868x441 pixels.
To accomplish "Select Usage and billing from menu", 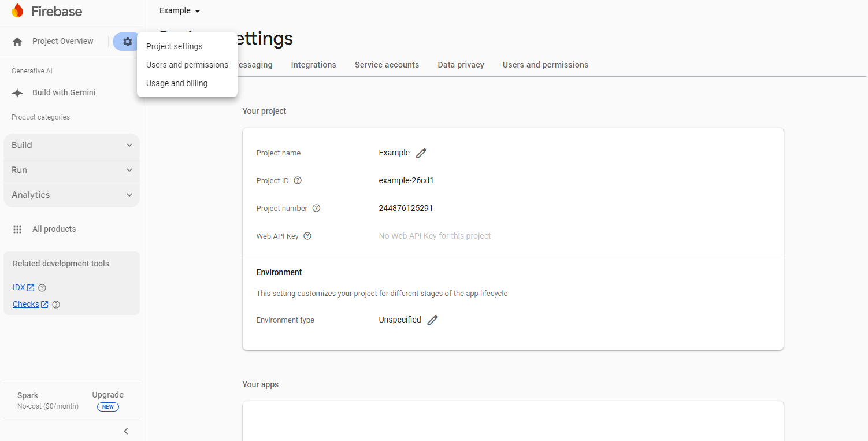I will [x=177, y=83].
